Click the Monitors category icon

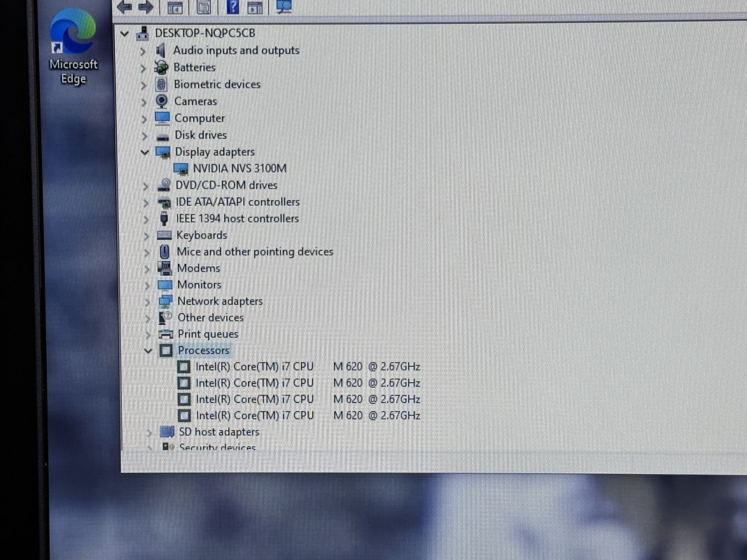[x=165, y=285]
